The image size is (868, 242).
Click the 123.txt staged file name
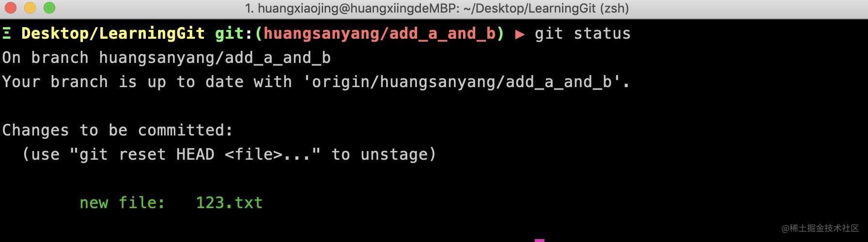point(229,203)
